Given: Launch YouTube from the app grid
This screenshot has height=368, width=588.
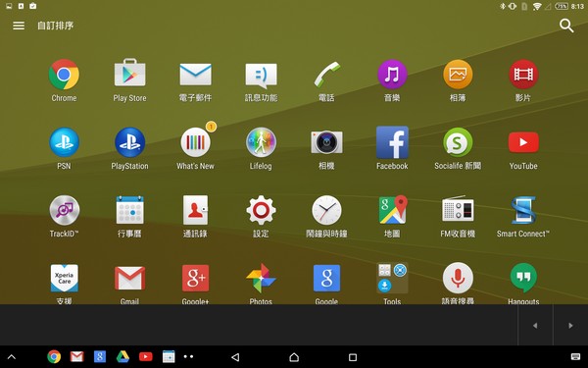Looking at the screenshot, I should click(523, 142).
